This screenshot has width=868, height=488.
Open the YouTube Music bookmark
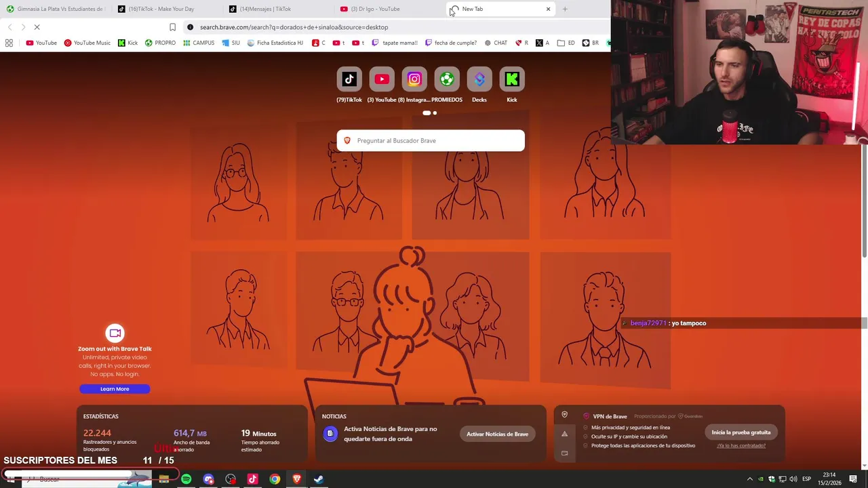(x=87, y=43)
